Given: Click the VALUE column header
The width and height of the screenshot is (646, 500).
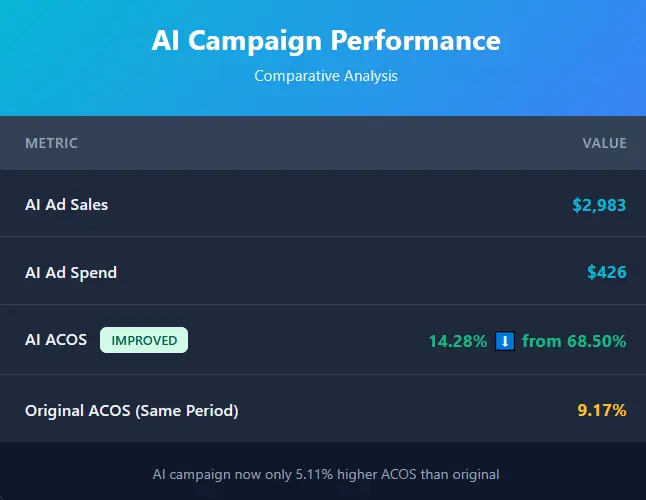Looking at the screenshot, I should [x=604, y=143].
